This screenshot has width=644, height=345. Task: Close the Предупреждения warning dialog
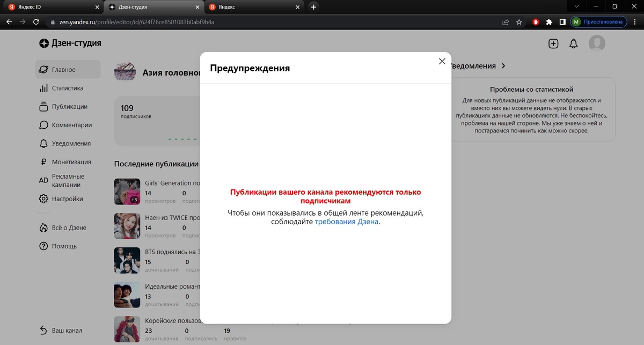pyautogui.click(x=442, y=61)
